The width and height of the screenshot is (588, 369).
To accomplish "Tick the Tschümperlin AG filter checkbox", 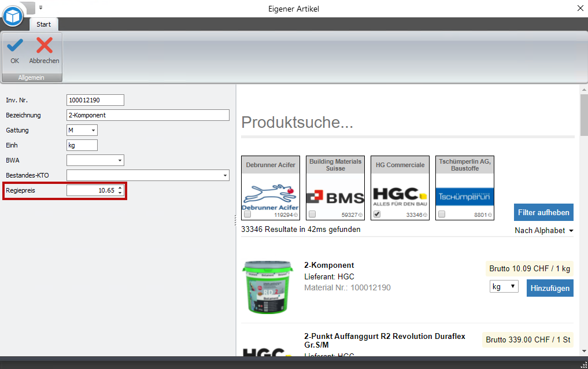I will pos(442,215).
